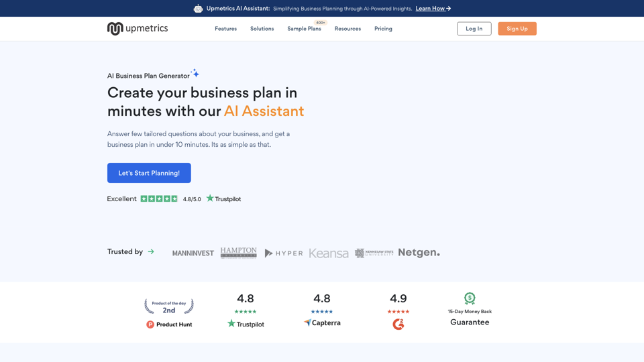The height and width of the screenshot is (362, 644).
Task: Click the Capterra logo
Action: [x=322, y=322]
